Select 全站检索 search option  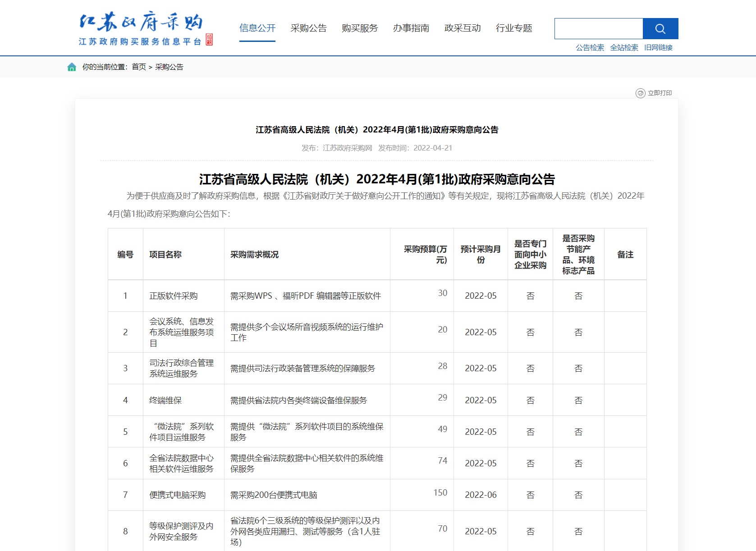[x=624, y=48]
